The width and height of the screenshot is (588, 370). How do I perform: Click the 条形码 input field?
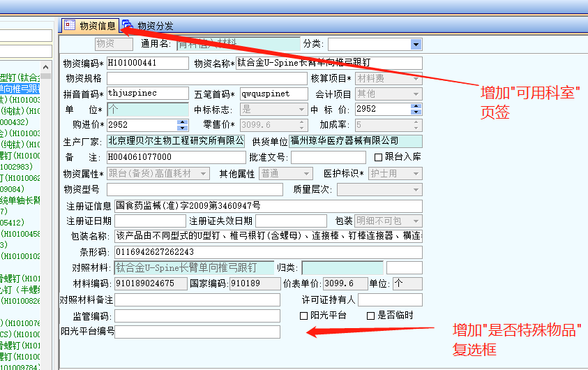(268, 252)
